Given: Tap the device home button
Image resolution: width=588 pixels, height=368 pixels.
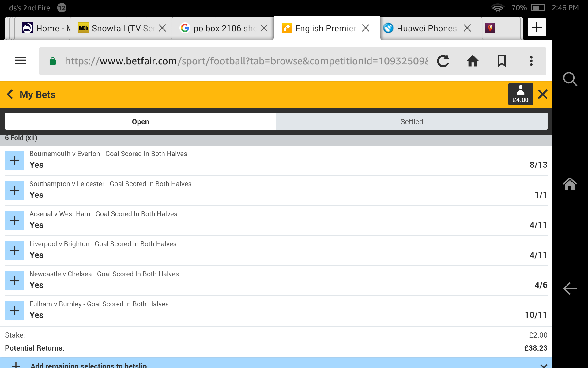Looking at the screenshot, I should click(570, 184).
